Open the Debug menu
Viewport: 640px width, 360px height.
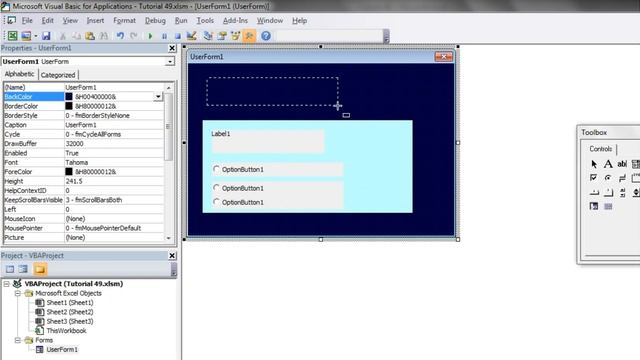[x=155, y=20]
